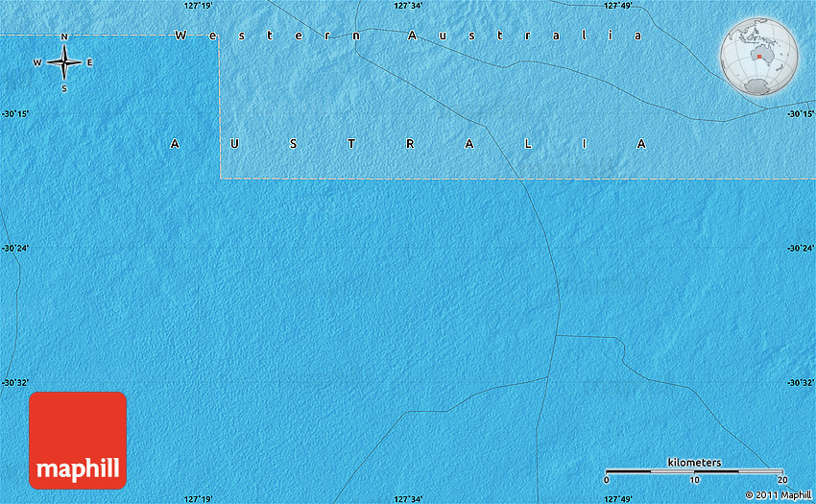Select the AUSTRALIA country label
Viewport: 816px width, 504px height.
[408, 144]
